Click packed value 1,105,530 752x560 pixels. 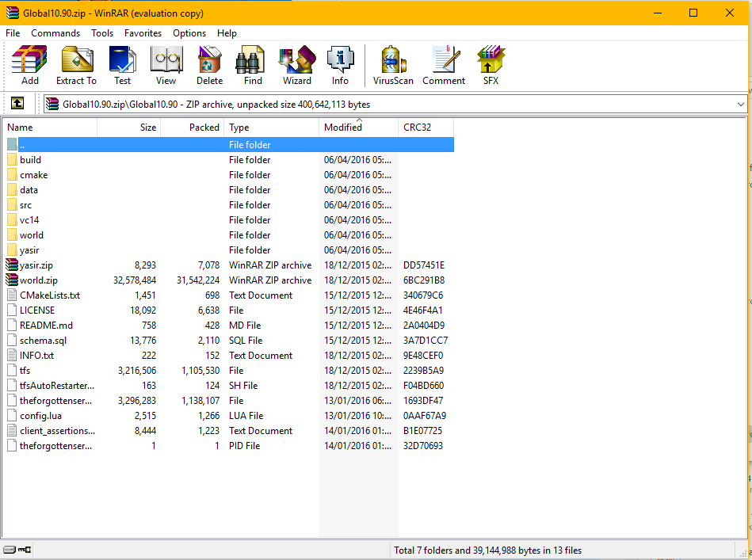point(200,371)
